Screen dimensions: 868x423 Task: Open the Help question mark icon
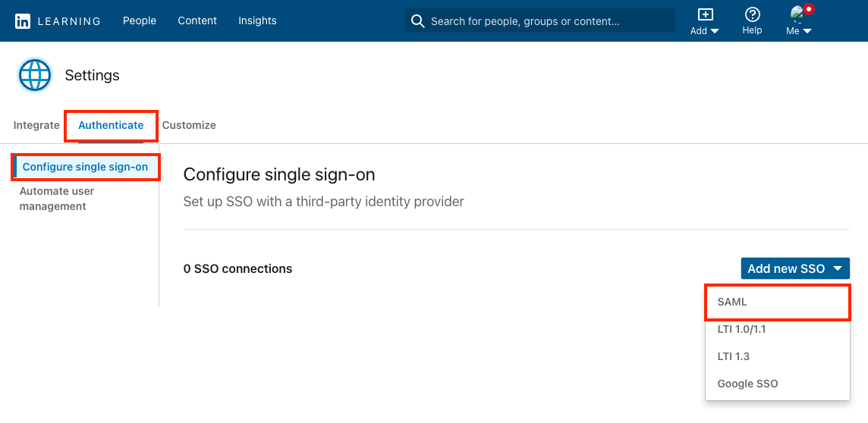[x=752, y=14]
